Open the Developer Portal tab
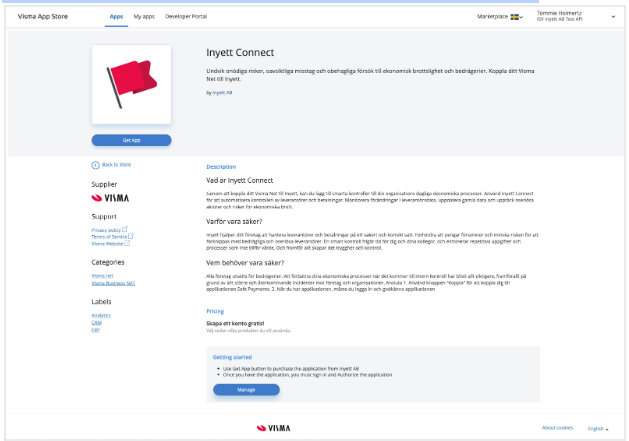Viewport: 629px width, 441px height. click(186, 16)
